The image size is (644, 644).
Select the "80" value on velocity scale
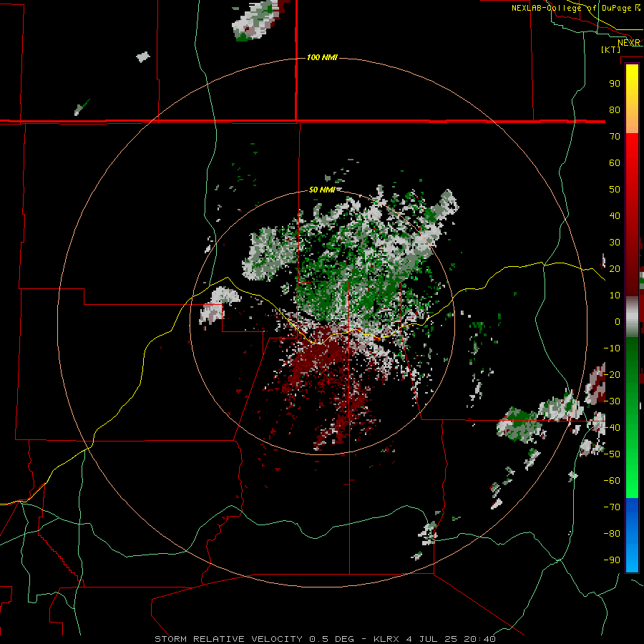[x=615, y=110]
